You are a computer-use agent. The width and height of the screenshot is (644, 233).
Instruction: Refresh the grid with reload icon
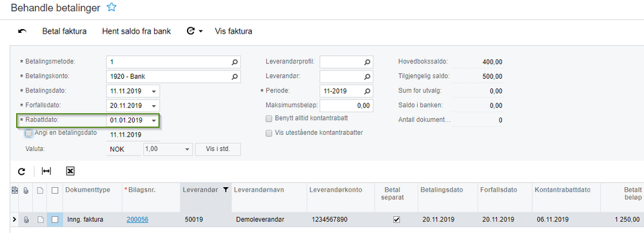[x=22, y=171]
